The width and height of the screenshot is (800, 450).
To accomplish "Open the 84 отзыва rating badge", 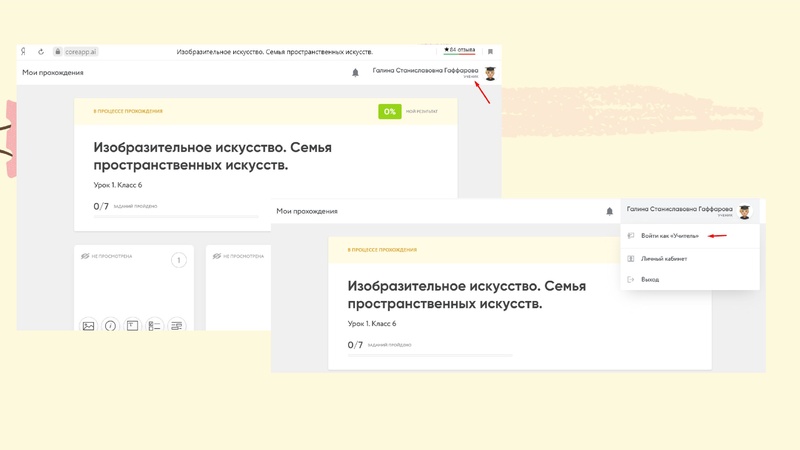I will point(459,50).
